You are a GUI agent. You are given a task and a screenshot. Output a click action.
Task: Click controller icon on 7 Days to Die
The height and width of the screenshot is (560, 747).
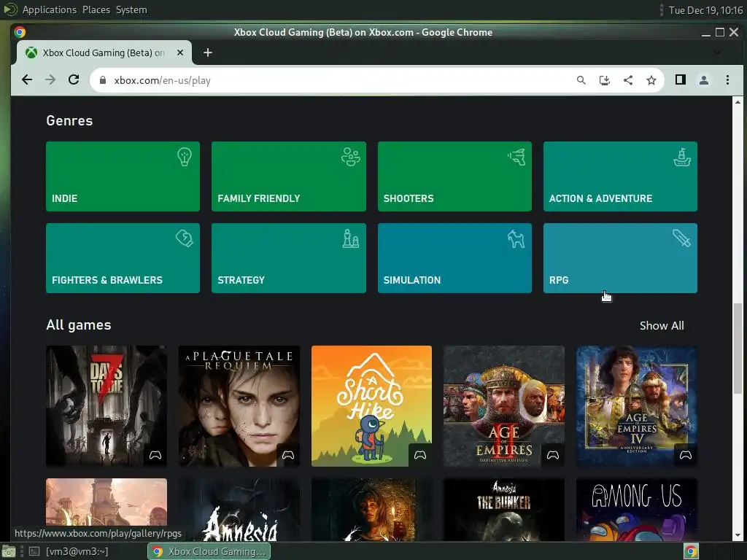point(155,455)
